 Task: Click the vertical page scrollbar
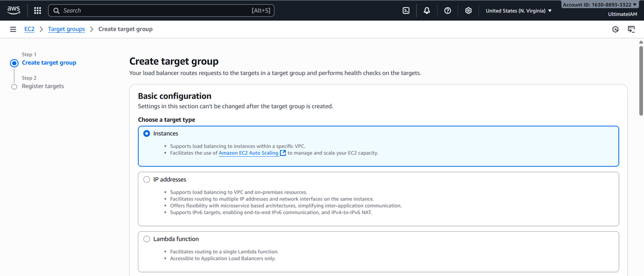pos(640,81)
